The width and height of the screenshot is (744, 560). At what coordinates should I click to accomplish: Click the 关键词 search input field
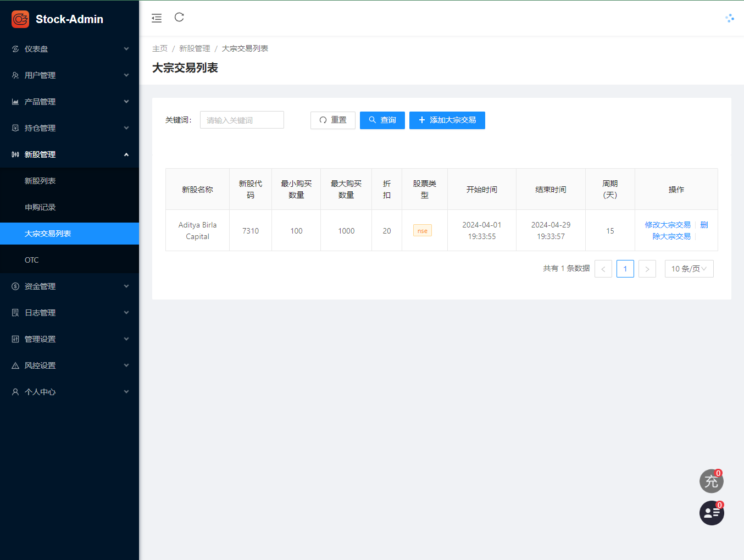(x=242, y=120)
